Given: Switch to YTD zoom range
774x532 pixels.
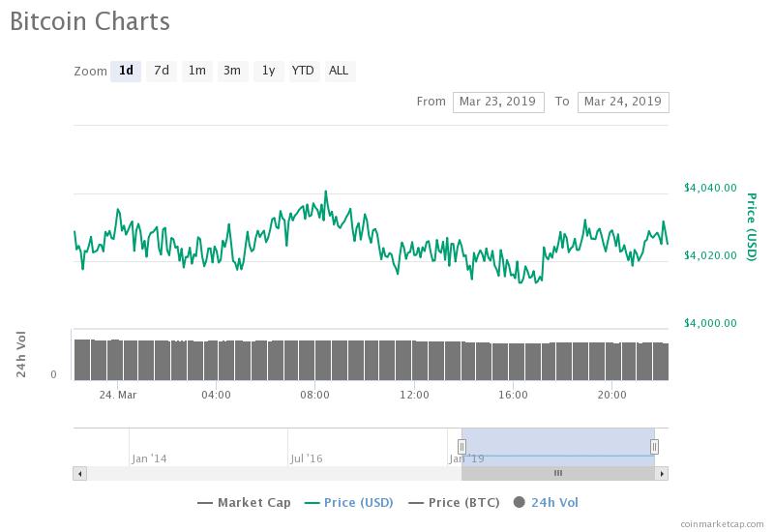Looking at the screenshot, I should [303, 71].
